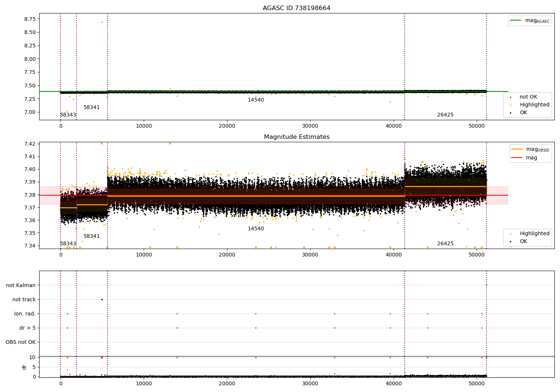Click the 7.39 y-axis tick label
This screenshot has width=560, height=392.
pyautogui.click(x=30, y=182)
